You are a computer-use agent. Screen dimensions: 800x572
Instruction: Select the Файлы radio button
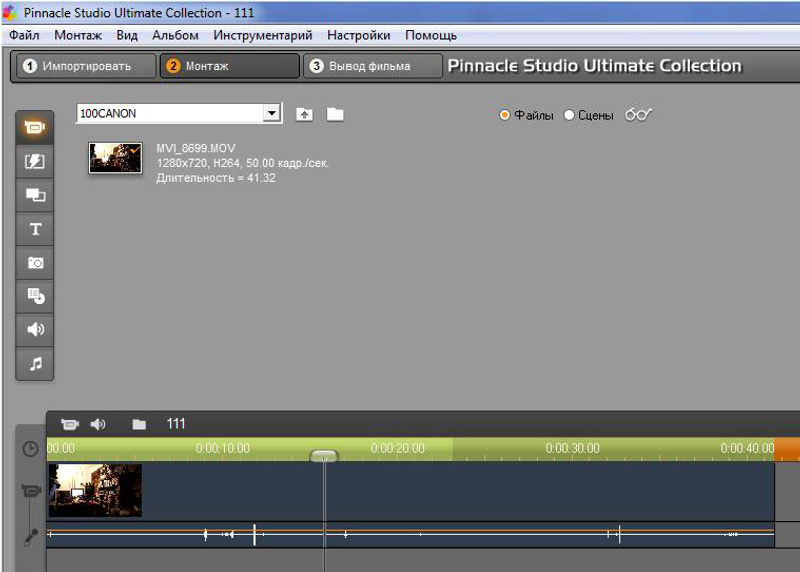(x=505, y=116)
